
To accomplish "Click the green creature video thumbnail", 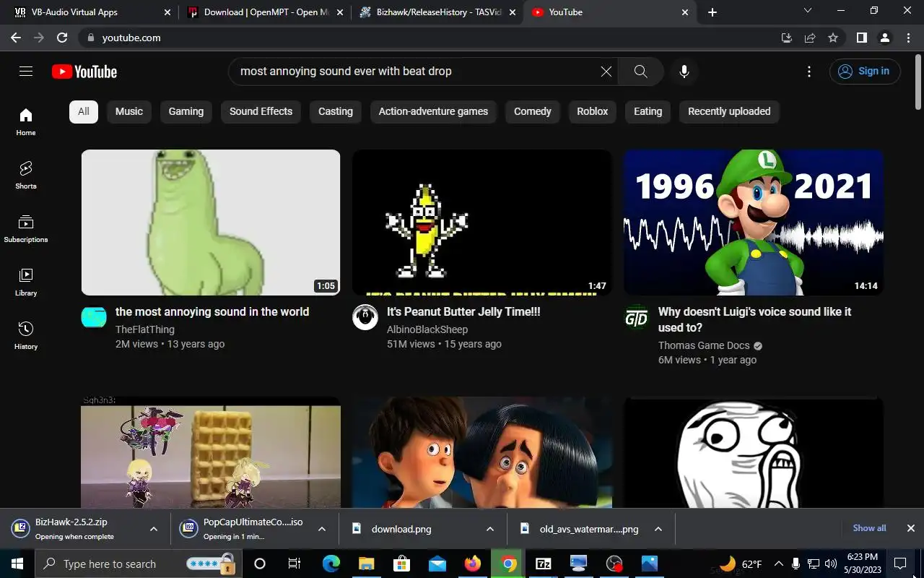I will tap(211, 223).
